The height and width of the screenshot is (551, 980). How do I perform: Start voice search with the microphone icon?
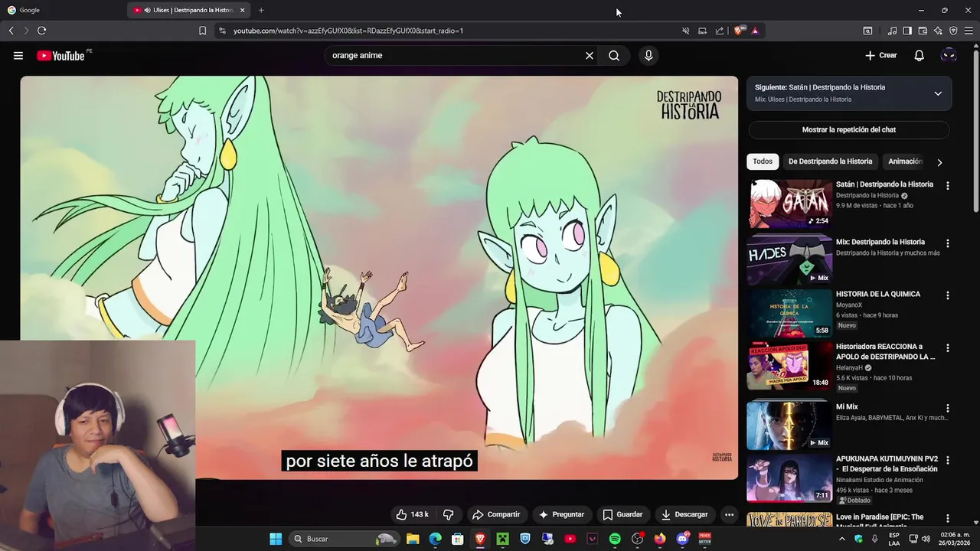click(648, 55)
